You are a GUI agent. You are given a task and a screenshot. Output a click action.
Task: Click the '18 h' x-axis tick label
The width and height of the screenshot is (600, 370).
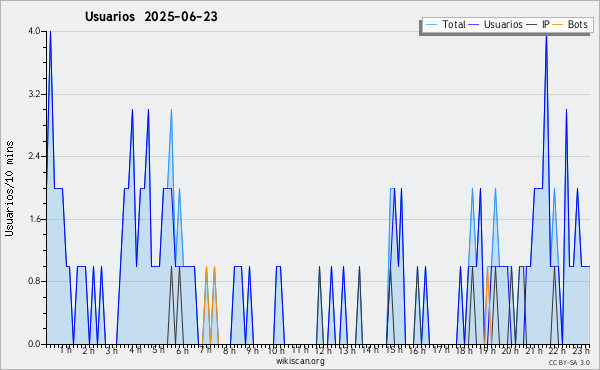[x=464, y=351]
